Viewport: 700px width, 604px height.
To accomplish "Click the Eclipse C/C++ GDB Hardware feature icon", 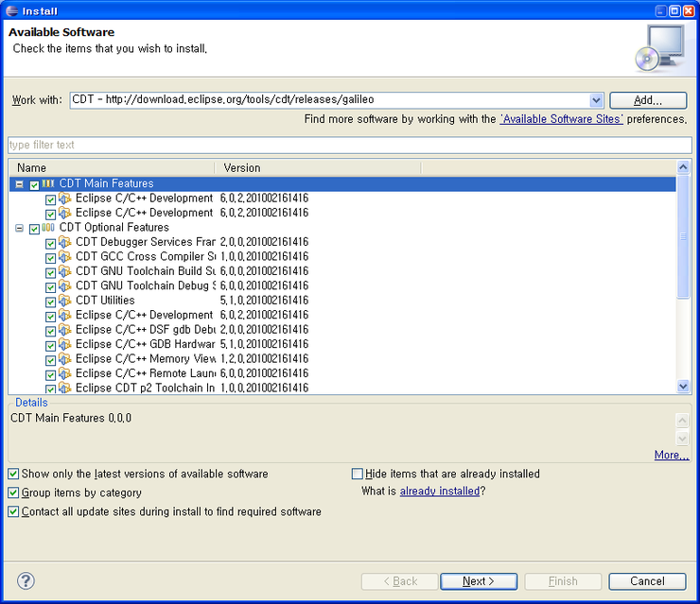I will pos(64,345).
